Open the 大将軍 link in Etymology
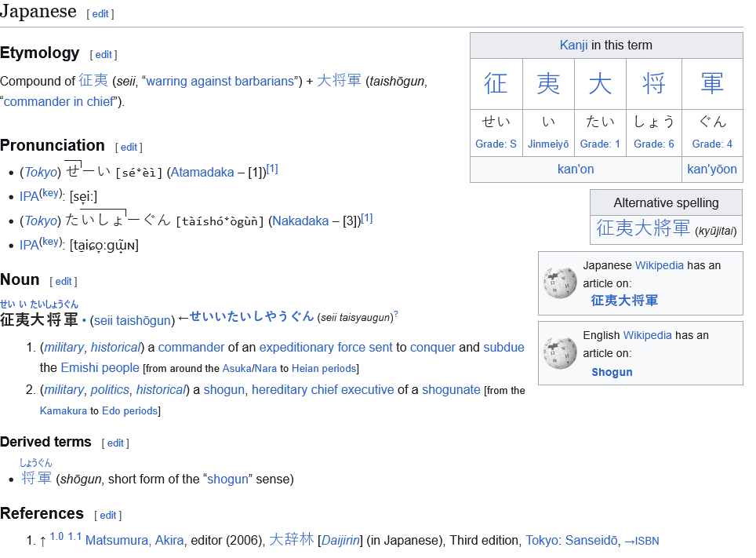The image size is (756, 558). [339, 80]
